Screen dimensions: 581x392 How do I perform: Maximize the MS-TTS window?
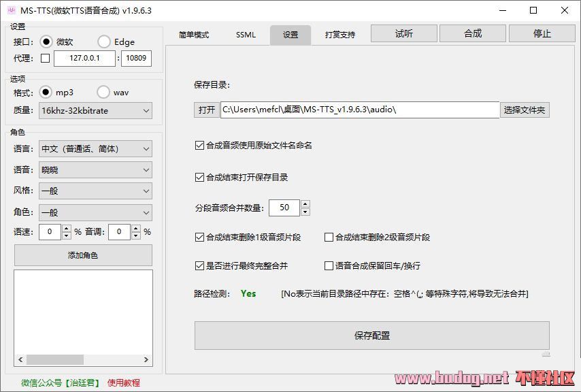533,10
